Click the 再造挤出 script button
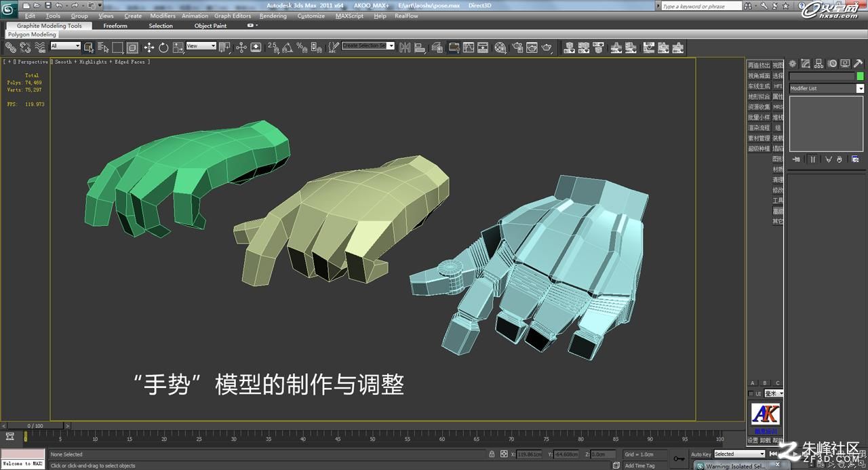Screen dimensions: 868x470 tap(759, 65)
